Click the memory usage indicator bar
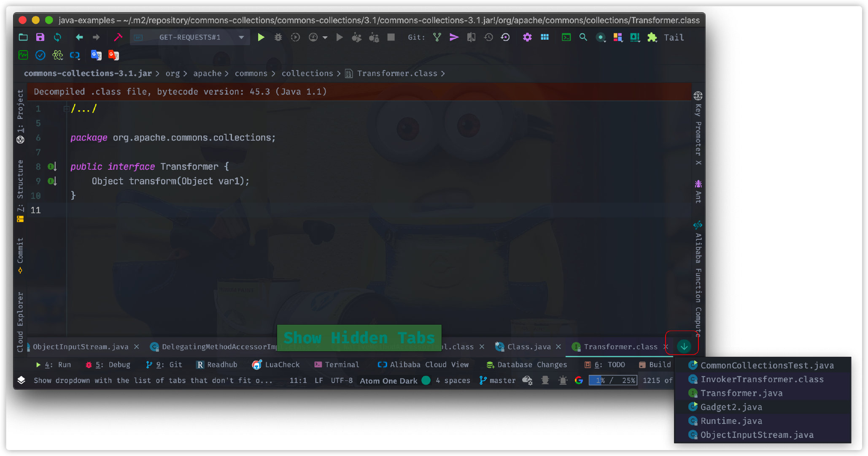 (x=613, y=380)
